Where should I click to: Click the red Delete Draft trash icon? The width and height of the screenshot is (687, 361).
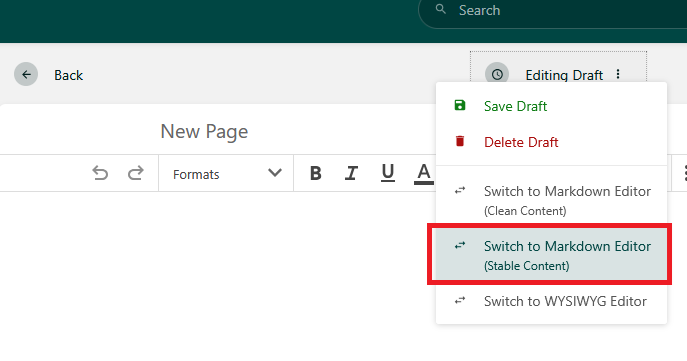tap(460, 141)
